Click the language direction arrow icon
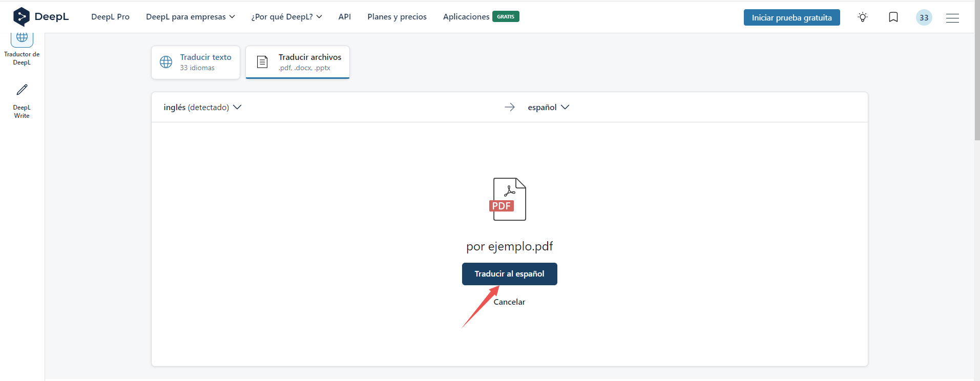 click(x=510, y=107)
